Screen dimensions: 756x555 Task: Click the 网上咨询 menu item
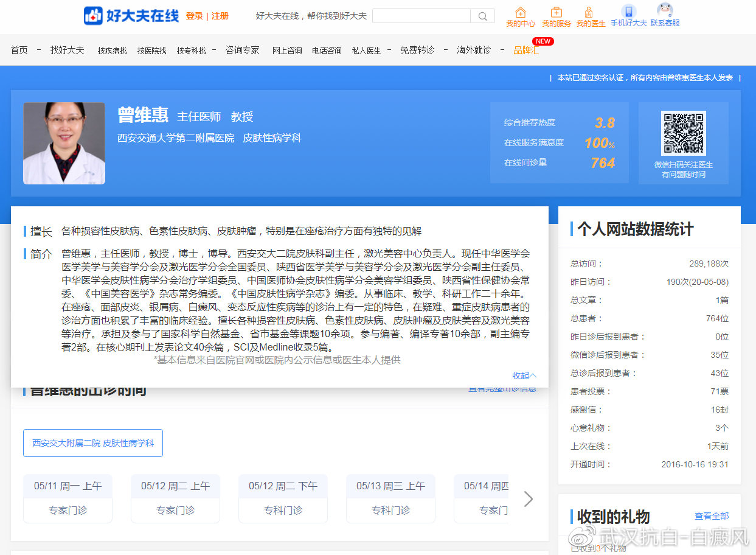[286, 51]
